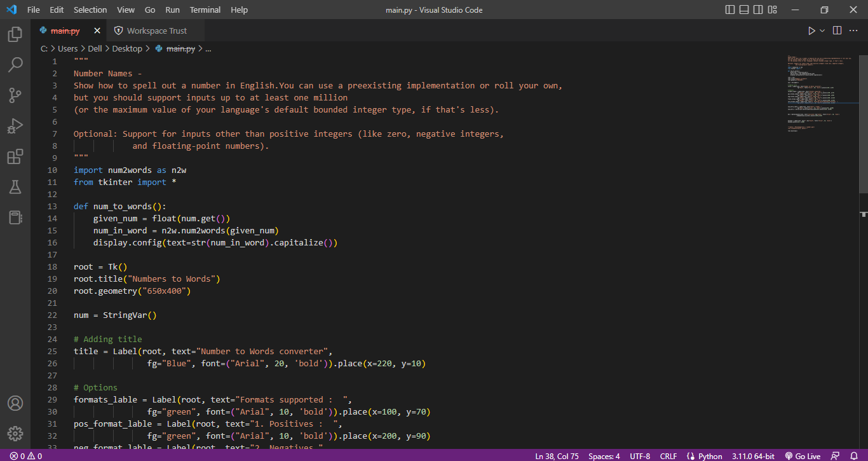This screenshot has width=868, height=461.
Task: Open the notebook-style activity bar icon
Action: point(15,217)
